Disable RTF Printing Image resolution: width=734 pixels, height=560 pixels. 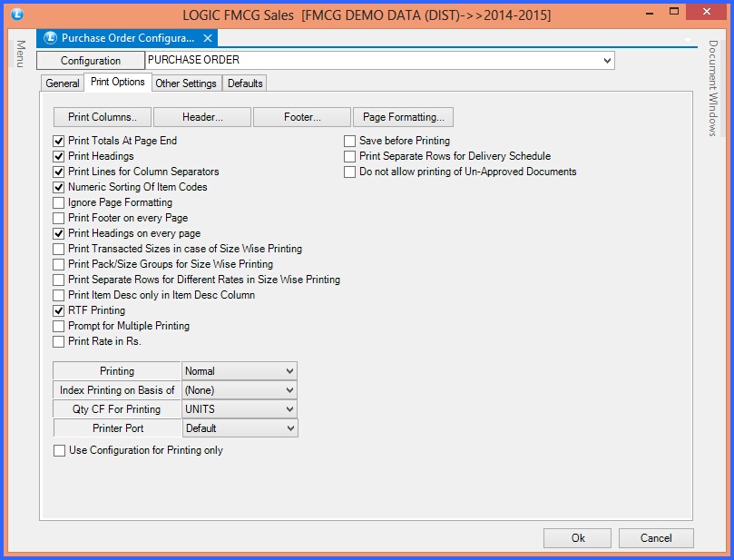58,311
